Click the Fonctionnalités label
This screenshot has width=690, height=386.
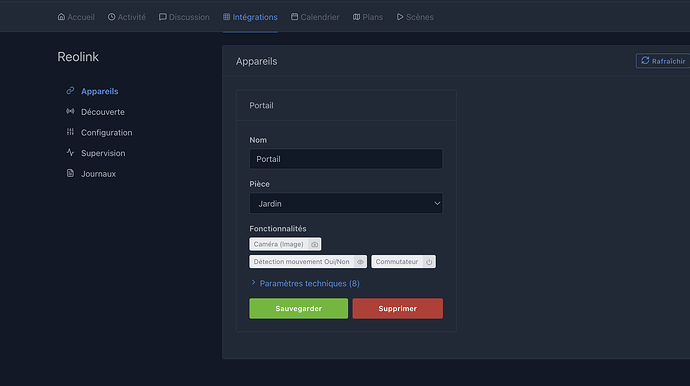point(278,228)
